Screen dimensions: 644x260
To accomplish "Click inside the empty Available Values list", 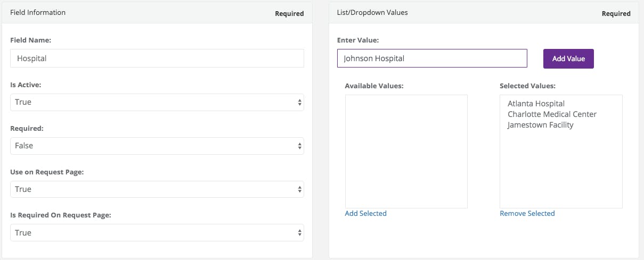I will [x=406, y=151].
